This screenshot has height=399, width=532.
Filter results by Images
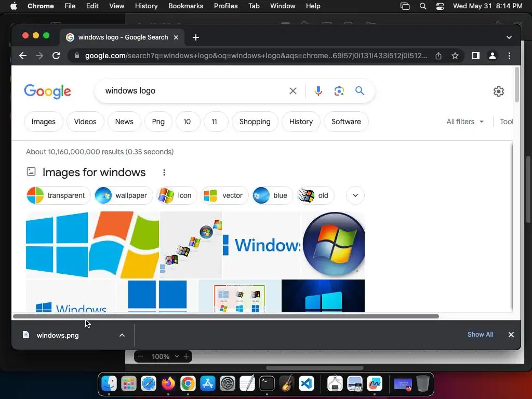tap(44, 122)
